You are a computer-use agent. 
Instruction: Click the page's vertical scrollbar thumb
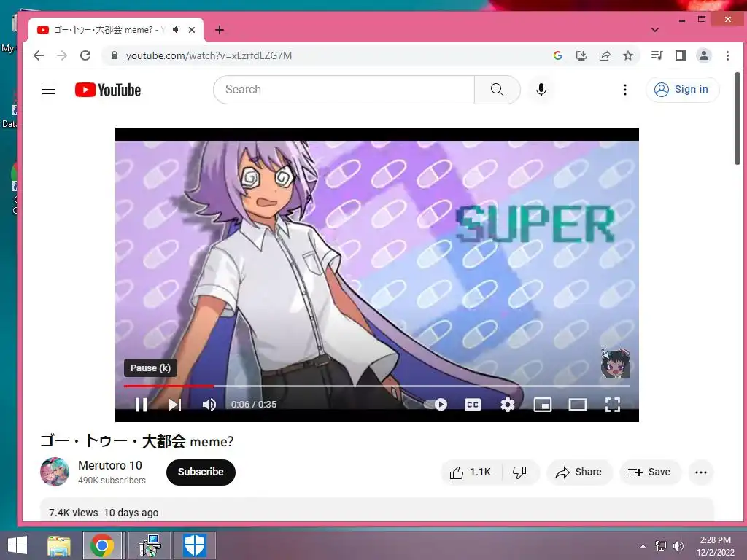point(737,118)
